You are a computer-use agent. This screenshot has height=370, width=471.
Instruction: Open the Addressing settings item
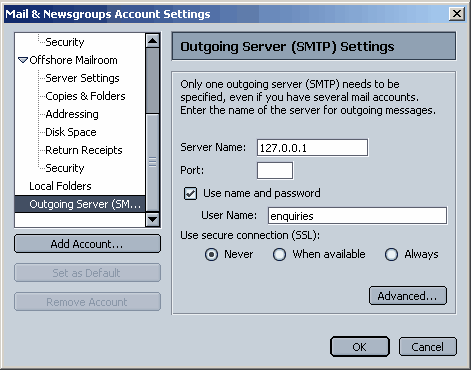click(72, 114)
